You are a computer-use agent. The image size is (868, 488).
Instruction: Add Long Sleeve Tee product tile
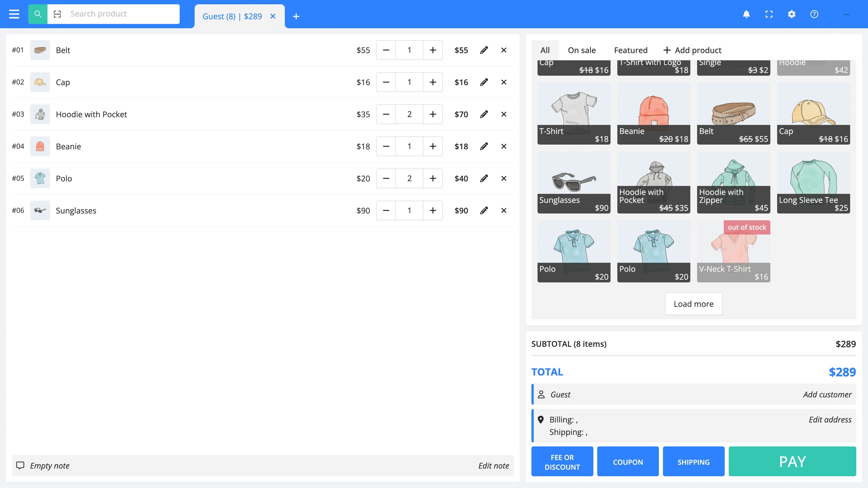click(x=814, y=182)
